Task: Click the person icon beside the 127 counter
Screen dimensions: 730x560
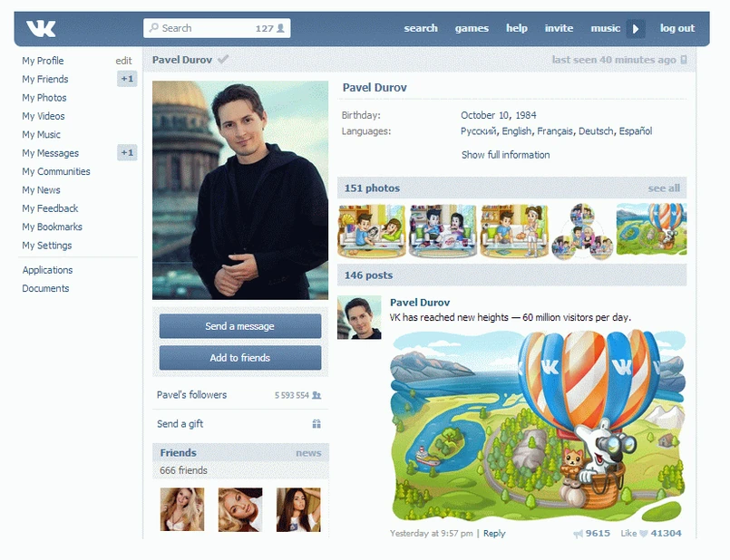Action: tap(280, 28)
